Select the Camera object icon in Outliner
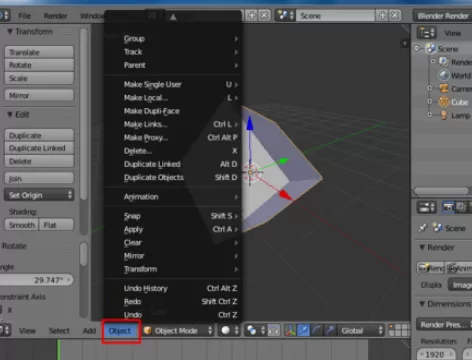472x360 pixels. click(444, 88)
